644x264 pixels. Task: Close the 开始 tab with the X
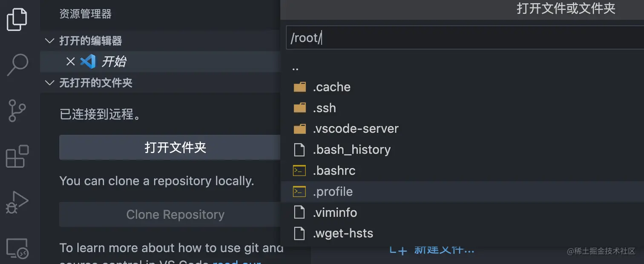70,62
